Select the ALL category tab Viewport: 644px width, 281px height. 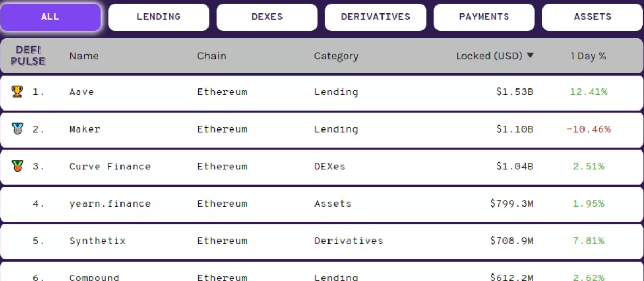point(51,17)
